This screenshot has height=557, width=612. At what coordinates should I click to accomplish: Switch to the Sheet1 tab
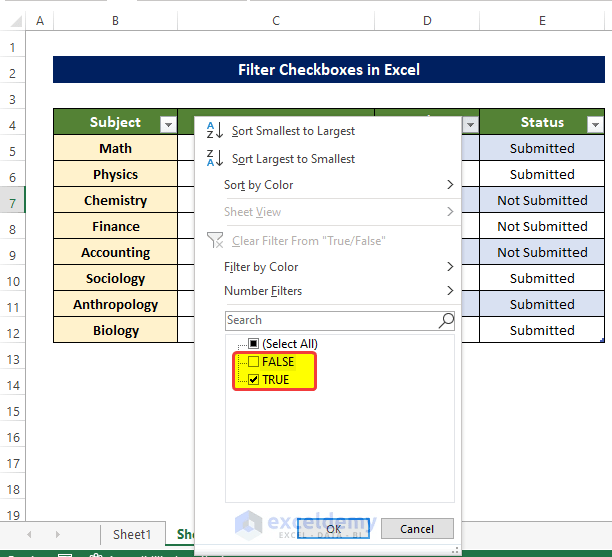click(132, 534)
